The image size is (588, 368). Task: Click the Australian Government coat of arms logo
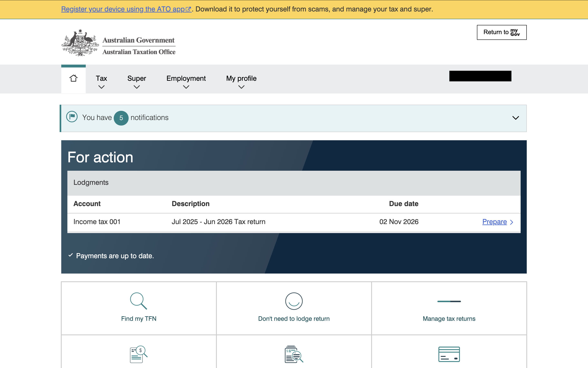pos(80,43)
